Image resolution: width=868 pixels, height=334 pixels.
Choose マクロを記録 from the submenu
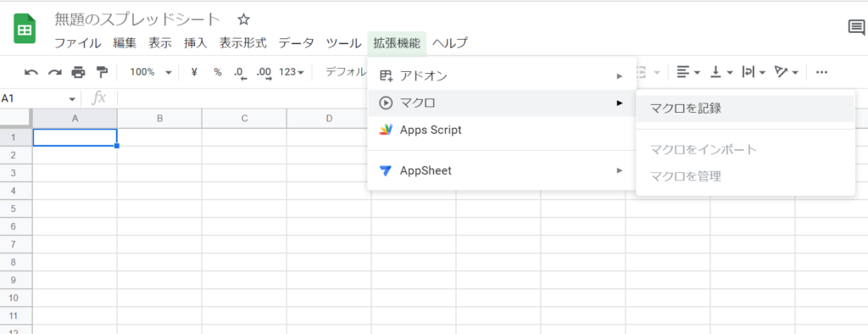745,109
